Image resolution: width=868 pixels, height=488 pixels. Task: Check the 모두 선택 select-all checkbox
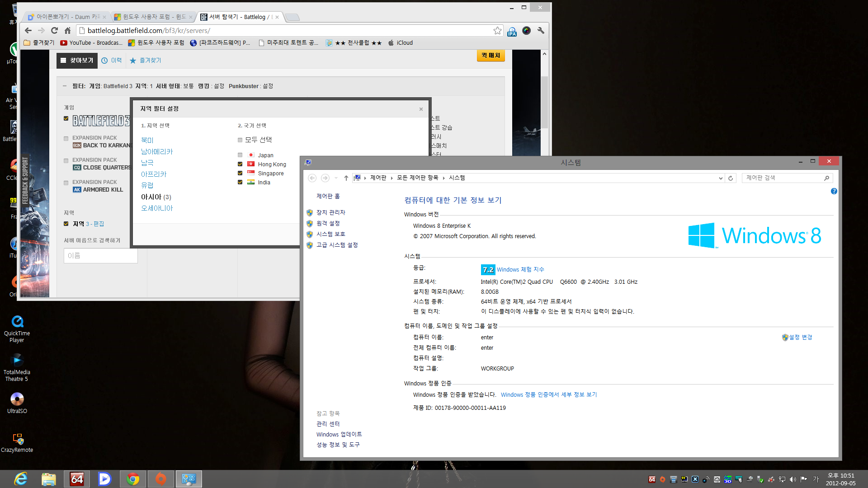pos(240,140)
